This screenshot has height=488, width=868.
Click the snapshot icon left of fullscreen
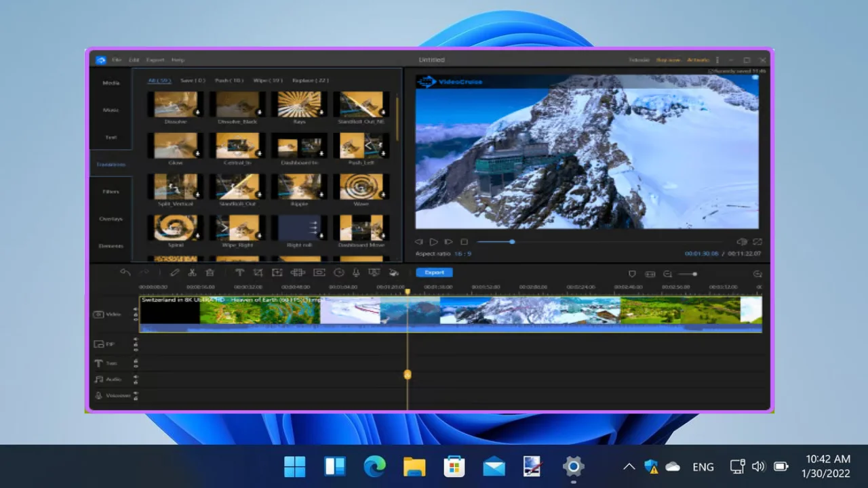point(742,241)
